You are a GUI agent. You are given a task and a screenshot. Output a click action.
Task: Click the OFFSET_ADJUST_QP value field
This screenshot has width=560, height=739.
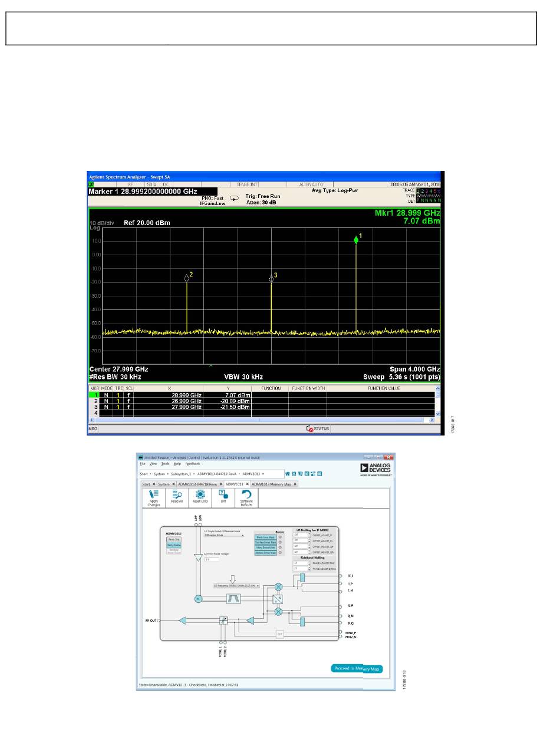pos(301,546)
